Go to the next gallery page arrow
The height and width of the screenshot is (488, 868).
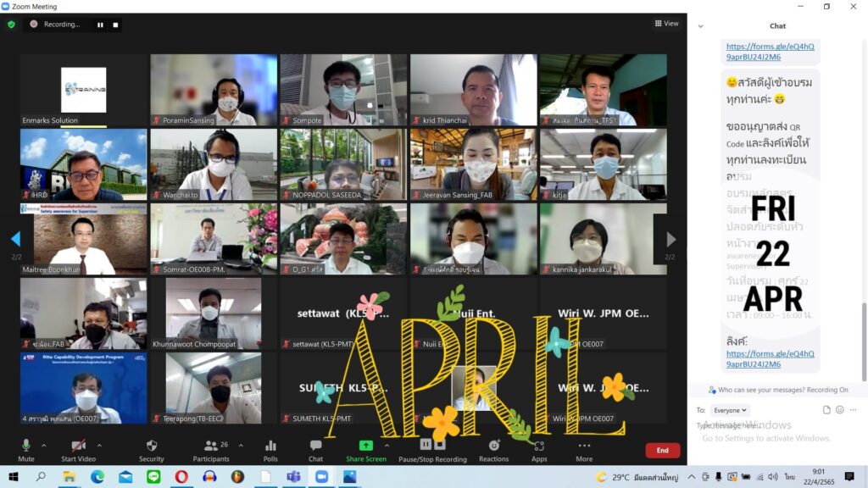point(671,239)
